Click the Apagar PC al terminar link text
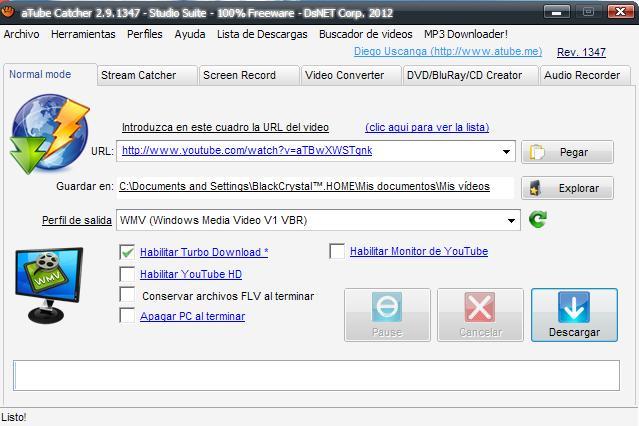 click(192, 316)
